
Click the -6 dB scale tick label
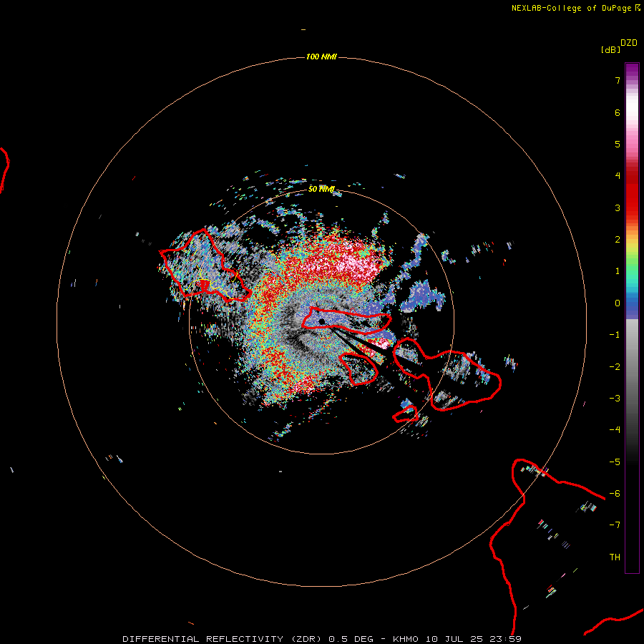[615, 494]
